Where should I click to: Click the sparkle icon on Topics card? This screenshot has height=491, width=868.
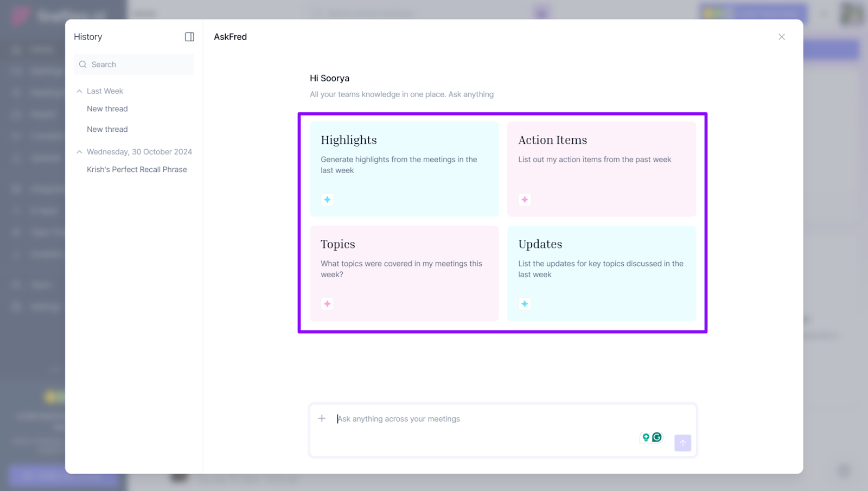click(327, 304)
